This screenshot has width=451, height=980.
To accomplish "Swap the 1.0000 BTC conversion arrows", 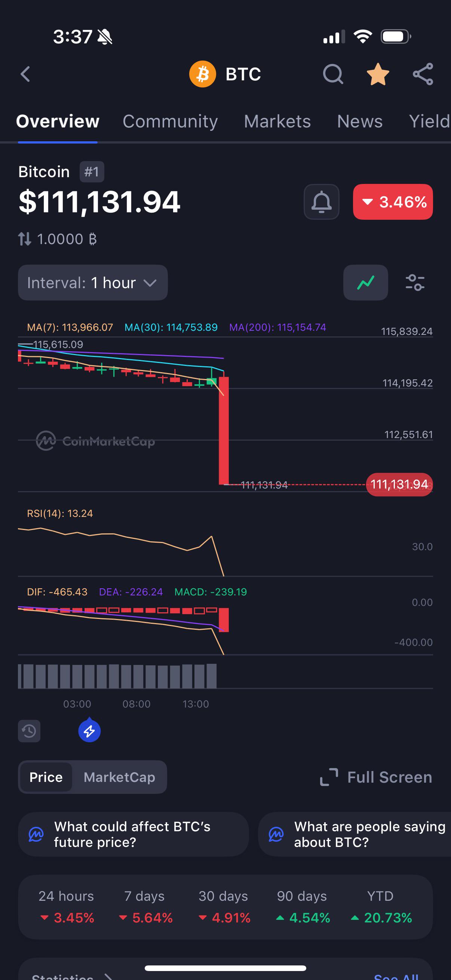I will [25, 239].
